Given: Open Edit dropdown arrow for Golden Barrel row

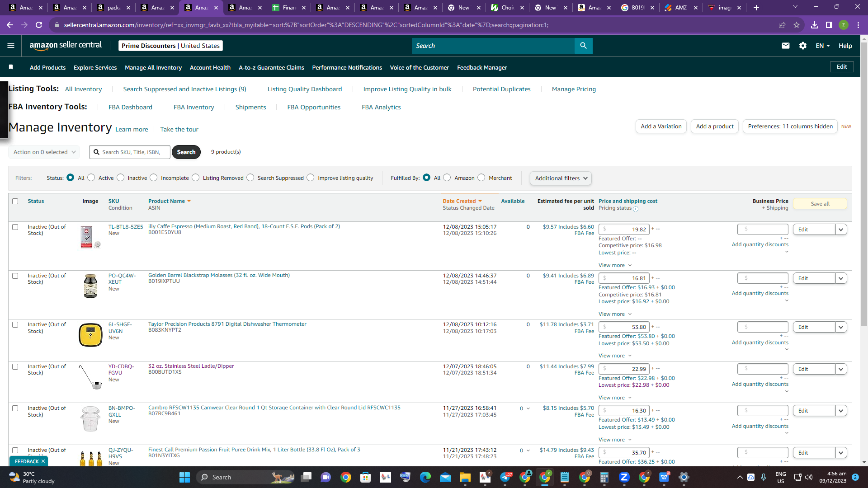Looking at the screenshot, I should coord(841,278).
